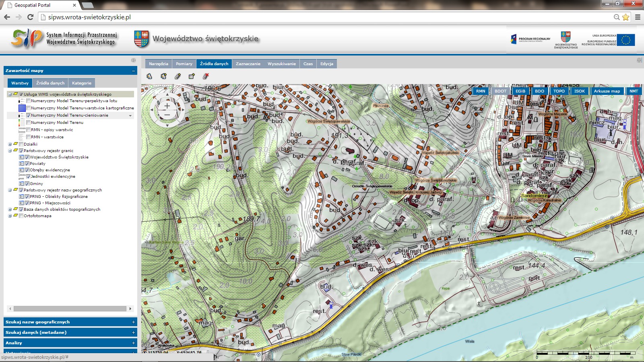The width and height of the screenshot is (644, 362).
Task: Switch to Kategorie tab in sidebar
Action: (82, 83)
